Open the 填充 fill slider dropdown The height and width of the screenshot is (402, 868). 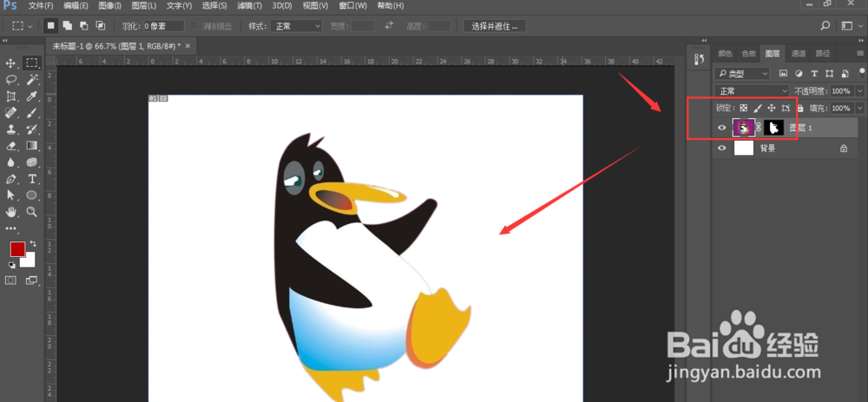pos(859,108)
